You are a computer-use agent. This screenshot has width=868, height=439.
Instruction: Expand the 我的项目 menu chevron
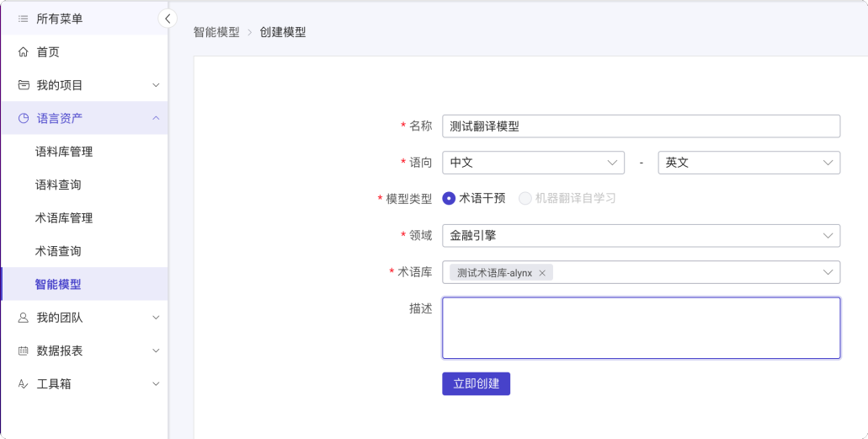[156, 85]
